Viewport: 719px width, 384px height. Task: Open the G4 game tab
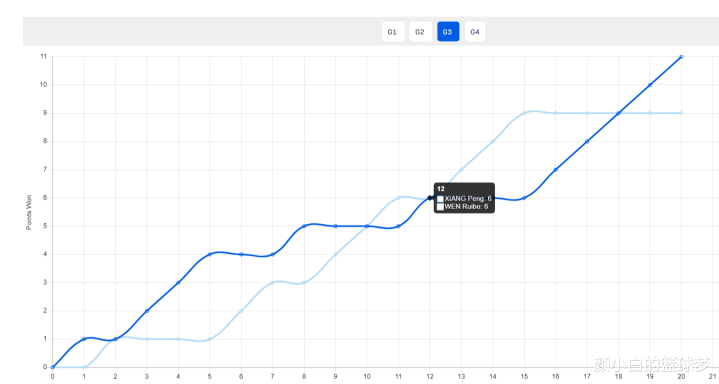[x=475, y=32]
